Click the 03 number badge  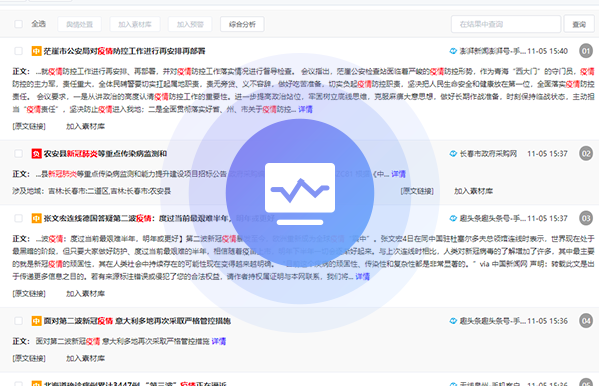586,218
